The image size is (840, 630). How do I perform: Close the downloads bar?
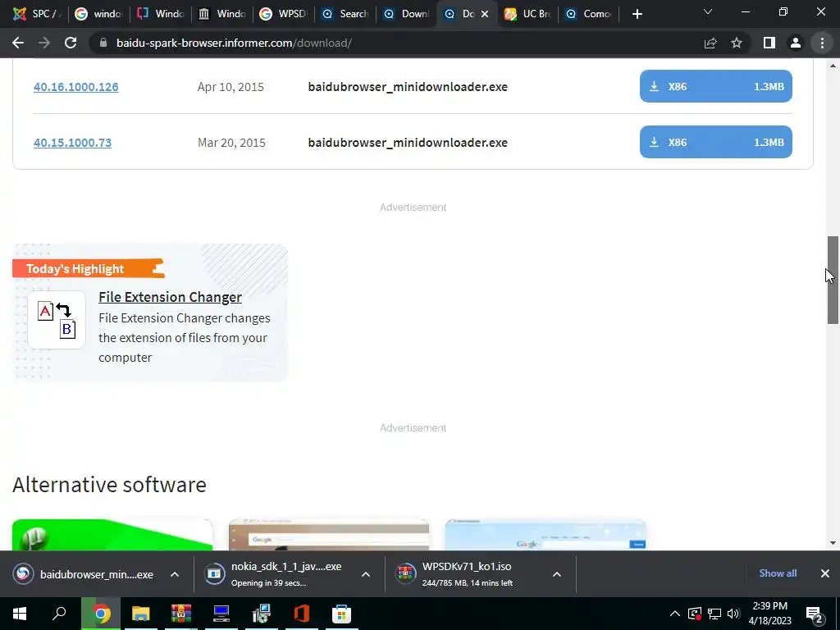tap(825, 573)
